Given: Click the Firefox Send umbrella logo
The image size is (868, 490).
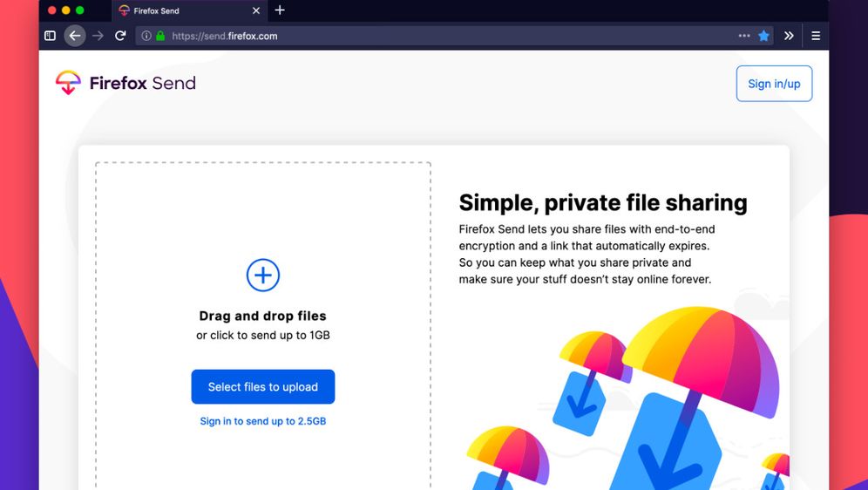Looking at the screenshot, I should click(x=68, y=83).
